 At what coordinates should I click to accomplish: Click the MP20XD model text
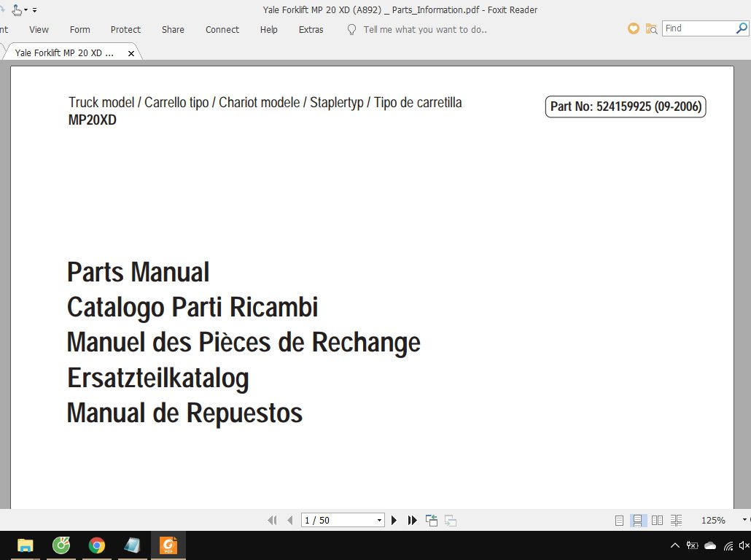click(x=93, y=120)
